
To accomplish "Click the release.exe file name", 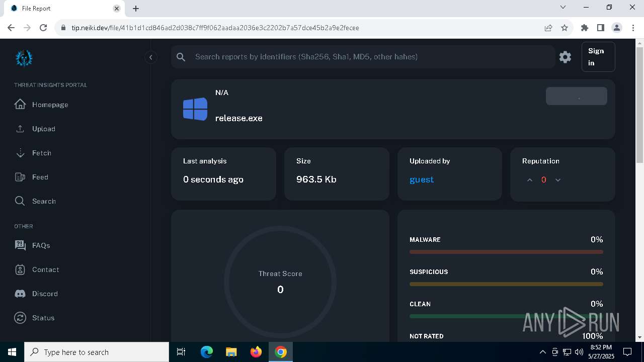I will pyautogui.click(x=239, y=118).
